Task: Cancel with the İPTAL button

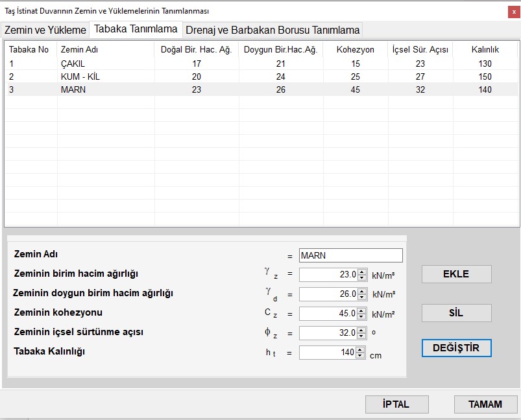Action: click(x=396, y=404)
